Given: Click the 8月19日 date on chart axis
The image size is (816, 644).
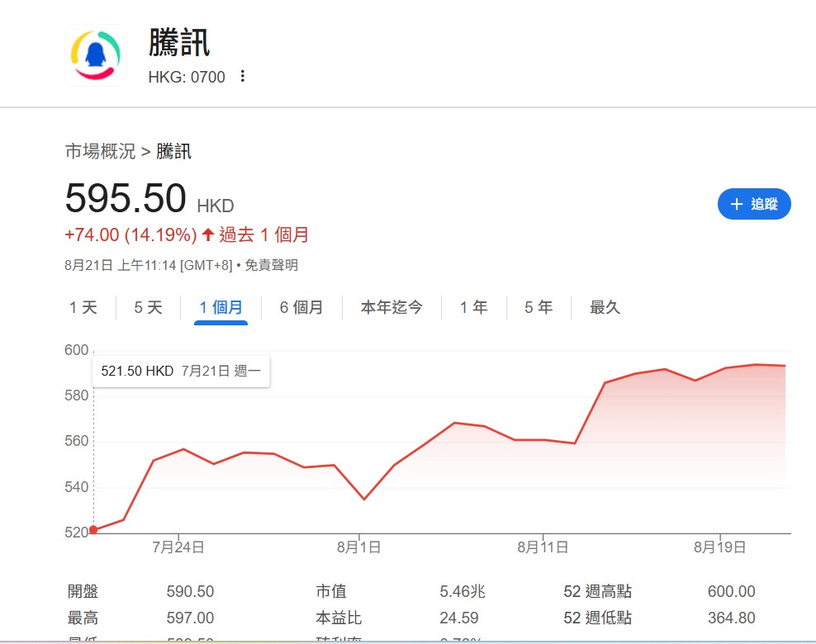Looking at the screenshot, I should pyautogui.click(x=720, y=547).
